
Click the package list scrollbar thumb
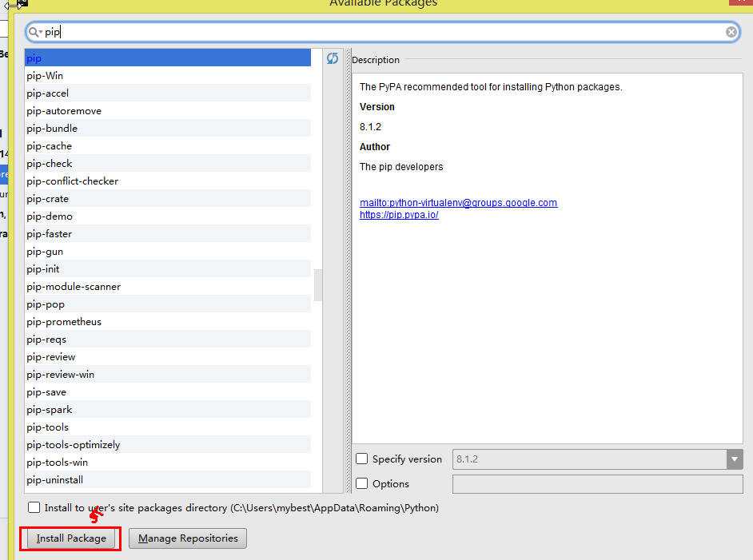[317, 285]
